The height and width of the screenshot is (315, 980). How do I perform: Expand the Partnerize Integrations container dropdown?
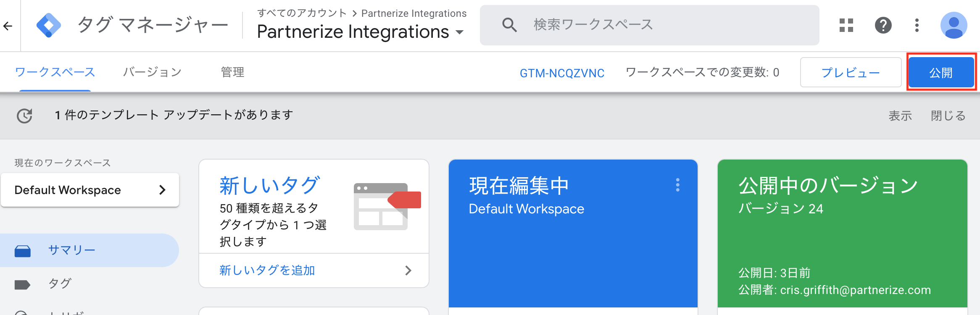point(460,32)
